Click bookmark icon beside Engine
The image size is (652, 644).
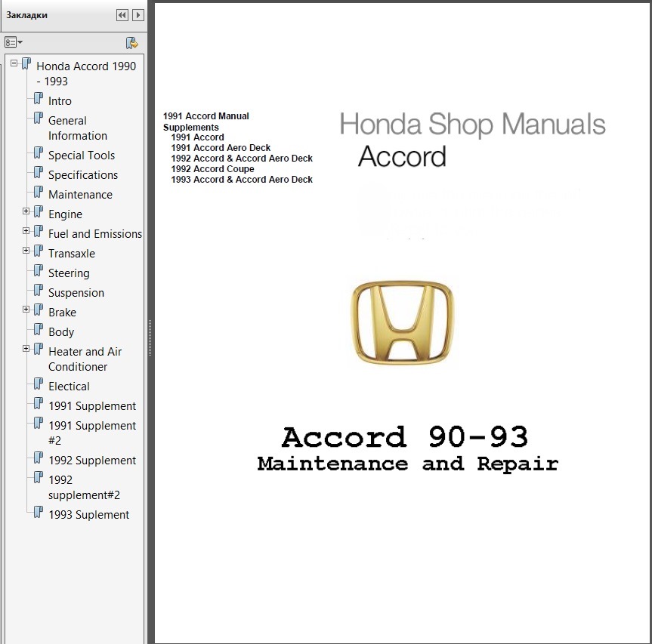click(39, 211)
